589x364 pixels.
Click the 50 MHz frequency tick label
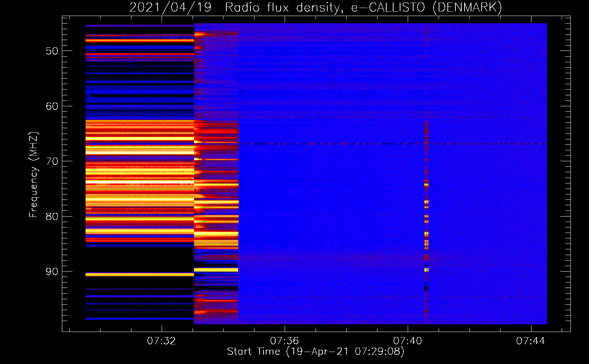click(x=52, y=51)
